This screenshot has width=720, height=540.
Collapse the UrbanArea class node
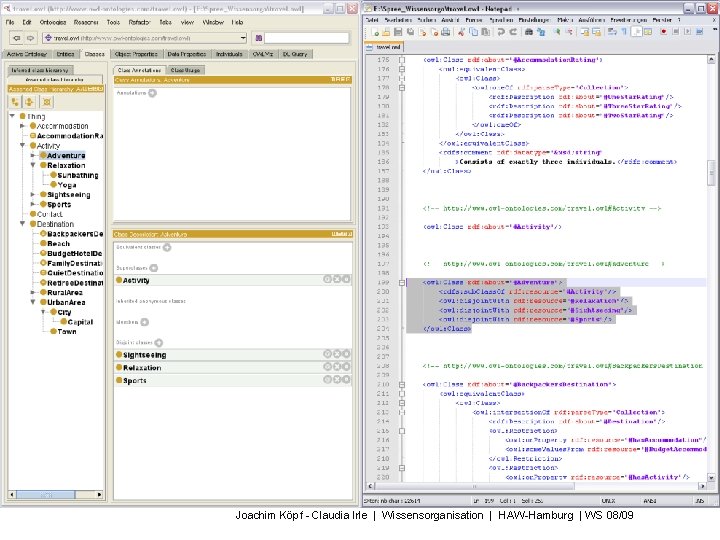pos(33,302)
